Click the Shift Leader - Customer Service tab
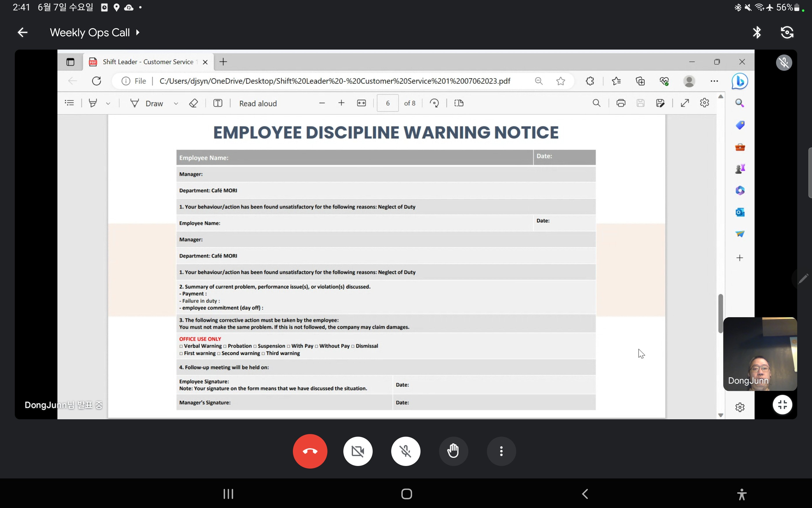812x508 pixels. click(148, 62)
